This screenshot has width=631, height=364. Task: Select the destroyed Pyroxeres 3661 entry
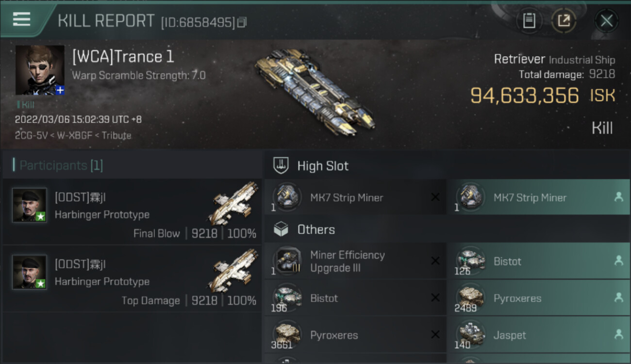point(355,335)
